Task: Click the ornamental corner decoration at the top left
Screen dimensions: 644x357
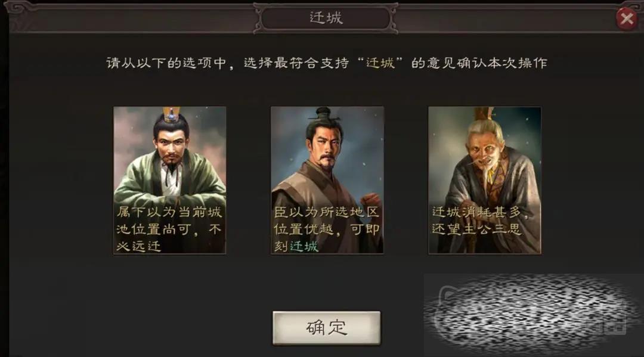Action: click(20, 9)
